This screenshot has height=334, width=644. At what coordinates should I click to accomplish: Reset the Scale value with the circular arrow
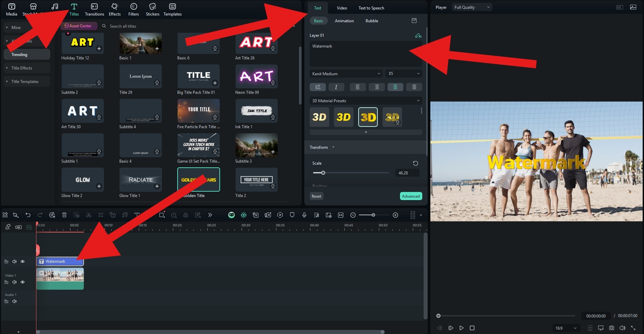coord(416,163)
